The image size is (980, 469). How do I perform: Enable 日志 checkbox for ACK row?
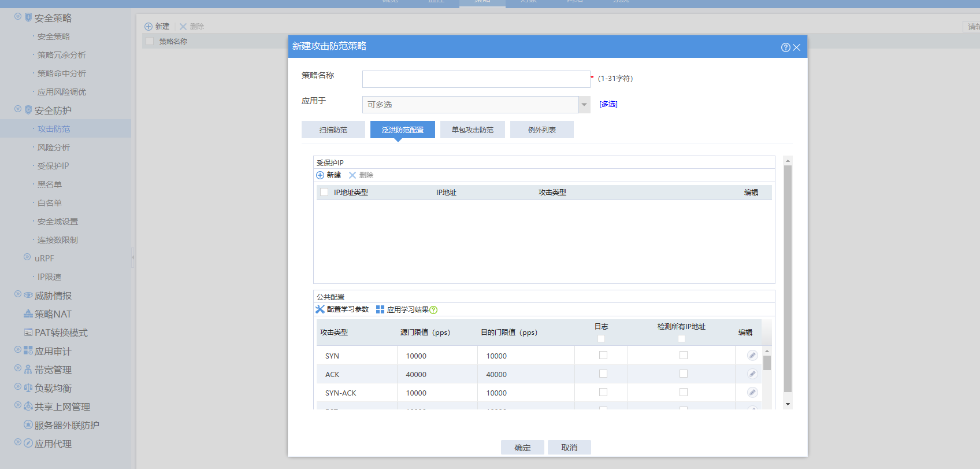[x=603, y=374]
